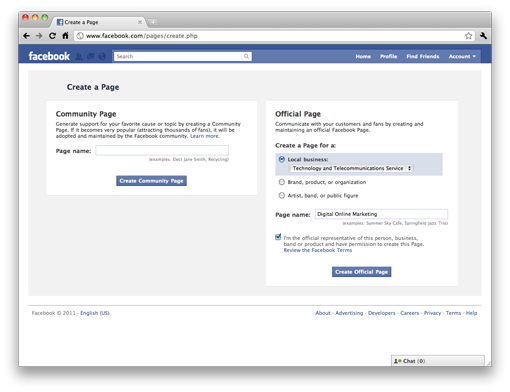
Task: Click the Facebook favicon on the tab
Action: pos(60,22)
